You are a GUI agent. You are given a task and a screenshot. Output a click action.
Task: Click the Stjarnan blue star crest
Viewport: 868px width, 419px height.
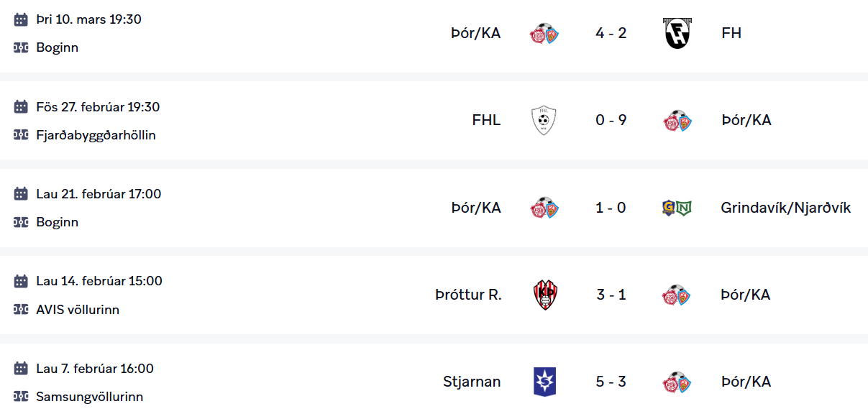coord(544,382)
